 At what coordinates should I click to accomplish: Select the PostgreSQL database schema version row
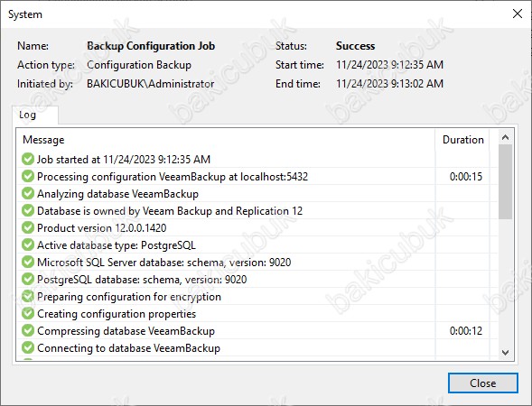pos(257,280)
